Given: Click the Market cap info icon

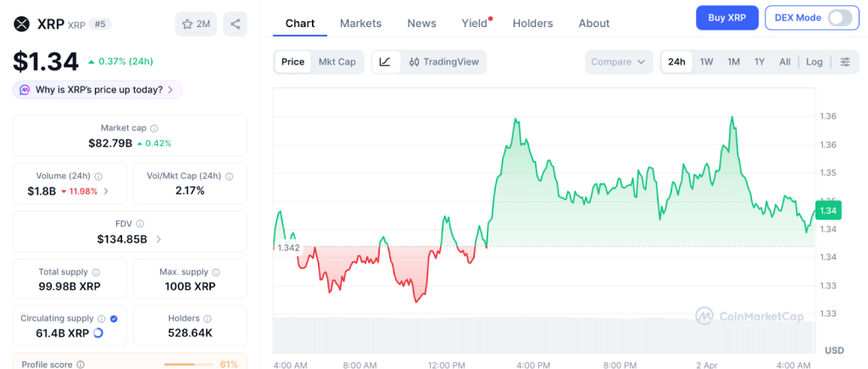Looking at the screenshot, I should pos(153,128).
